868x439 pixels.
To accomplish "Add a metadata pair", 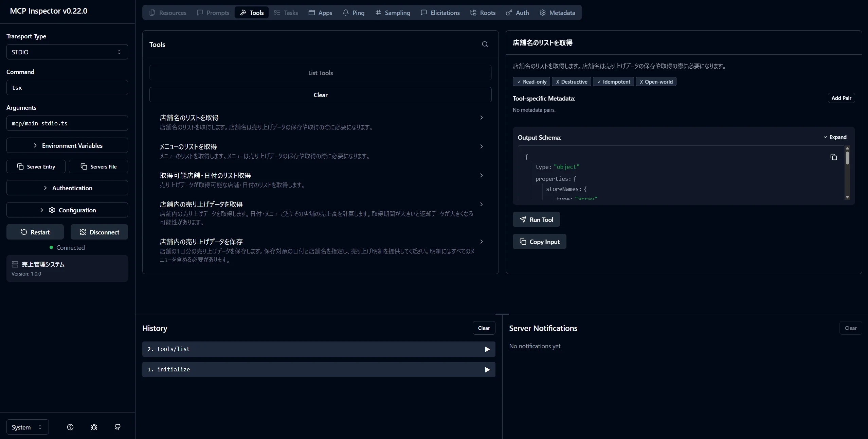I will click(841, 98).
